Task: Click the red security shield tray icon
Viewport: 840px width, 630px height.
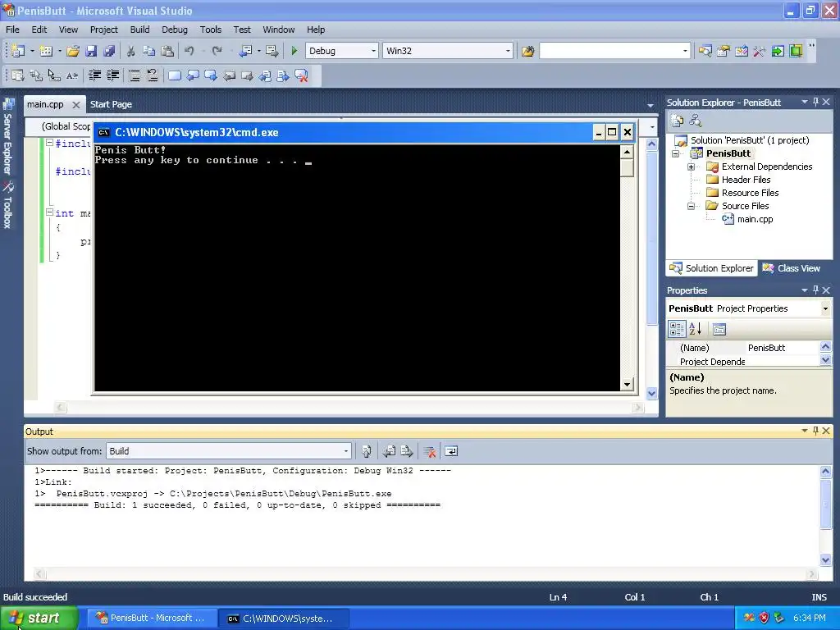Action: point(764,619)
